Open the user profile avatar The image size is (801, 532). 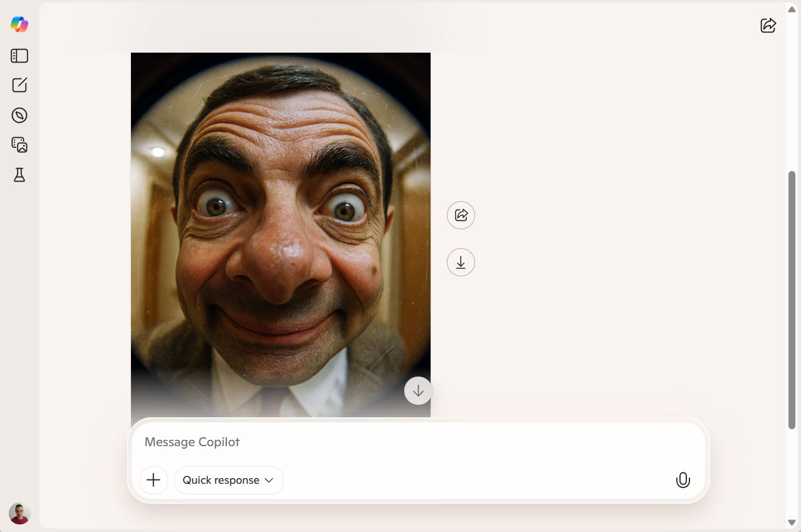pyautogui.click(x=19, y=513)
